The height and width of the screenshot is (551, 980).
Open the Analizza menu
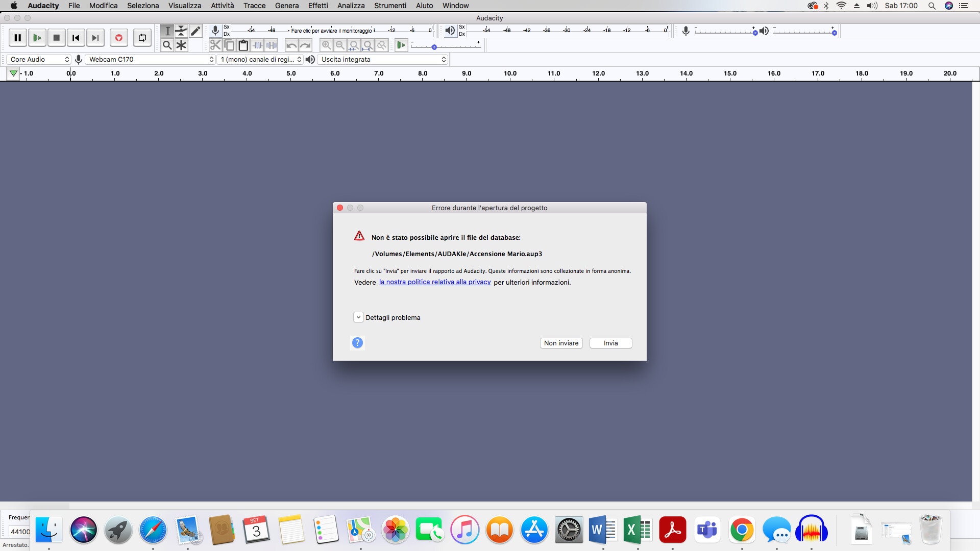[x=351, y=6]
